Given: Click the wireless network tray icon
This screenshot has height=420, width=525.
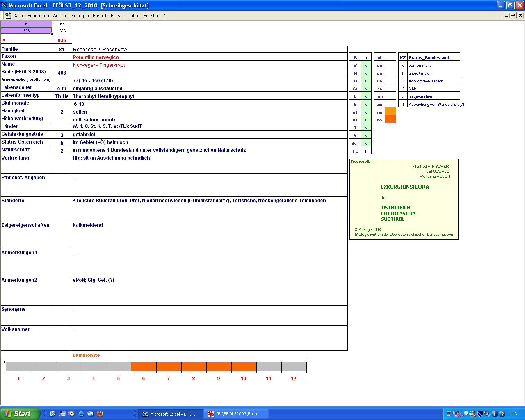Looking at the screenshot, I should coord(450,414).
